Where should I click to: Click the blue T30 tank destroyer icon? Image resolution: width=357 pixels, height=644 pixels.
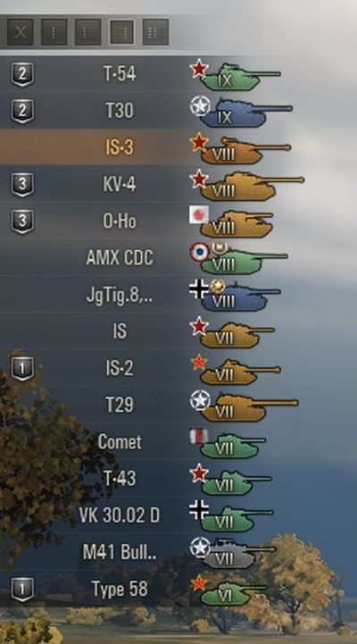click(245, 113)
